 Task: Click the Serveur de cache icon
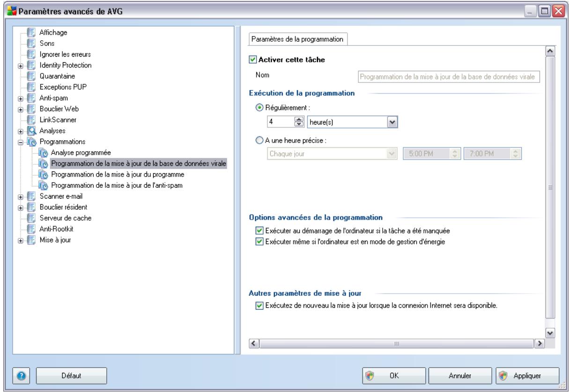31,218
